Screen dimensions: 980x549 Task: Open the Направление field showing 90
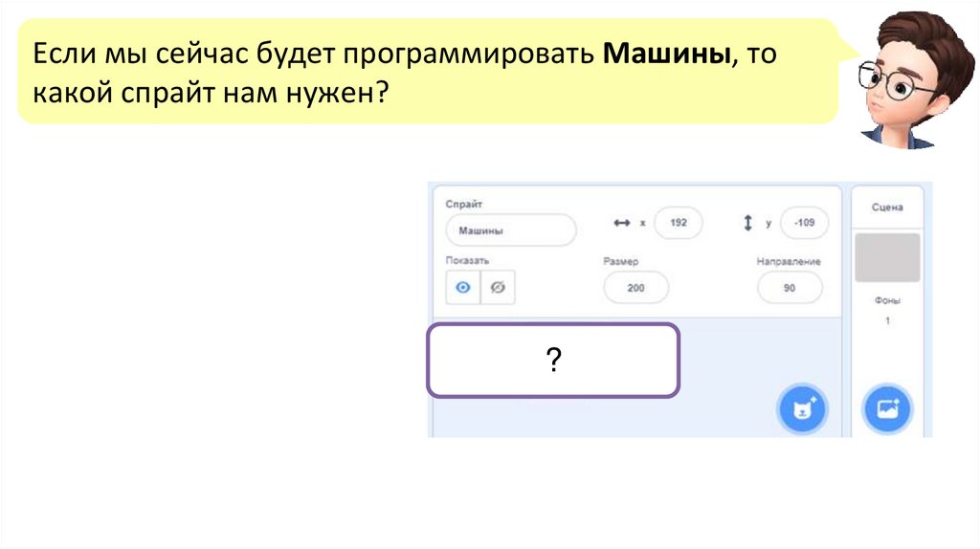click(789, 287)
